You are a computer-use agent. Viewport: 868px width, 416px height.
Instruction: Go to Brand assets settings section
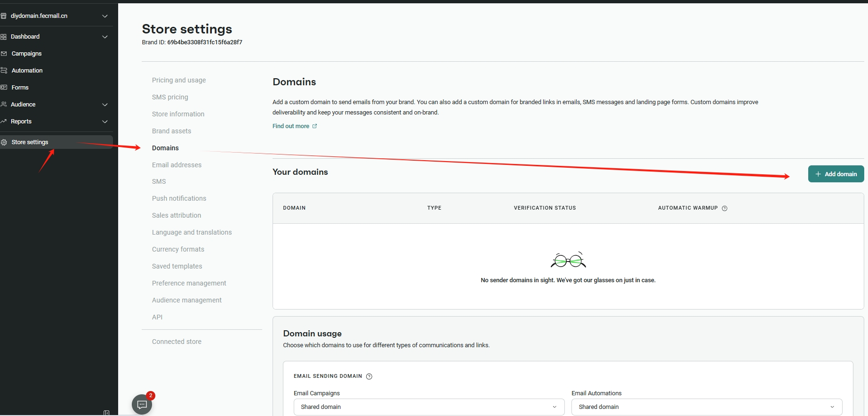[171, 131]
